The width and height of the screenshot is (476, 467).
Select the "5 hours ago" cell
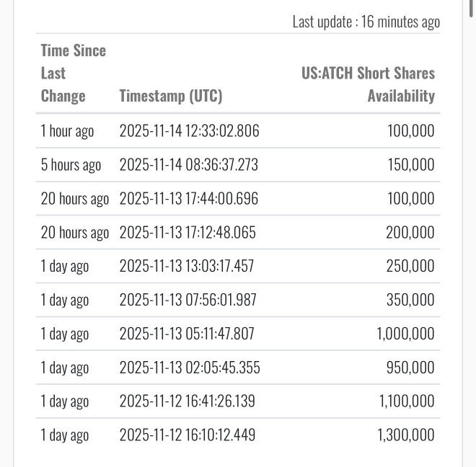tap(71, 165)
